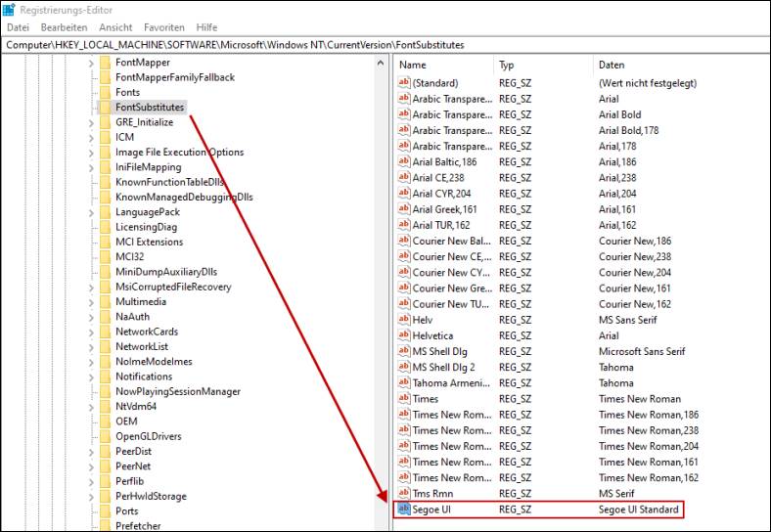This screenshot has width=771, height=532.
Task: Click the ab icon of the Tms Rmn entry
Action: tap(404, 494)
